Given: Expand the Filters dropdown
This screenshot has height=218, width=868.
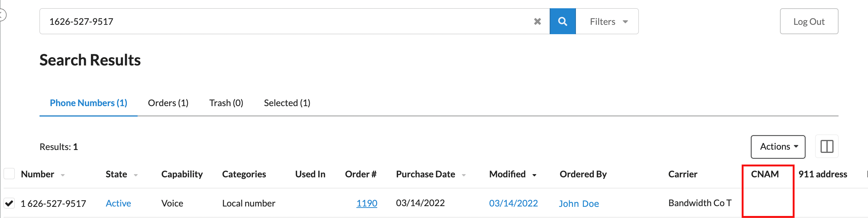Looking at the screenshot, I should click(607, 22).
